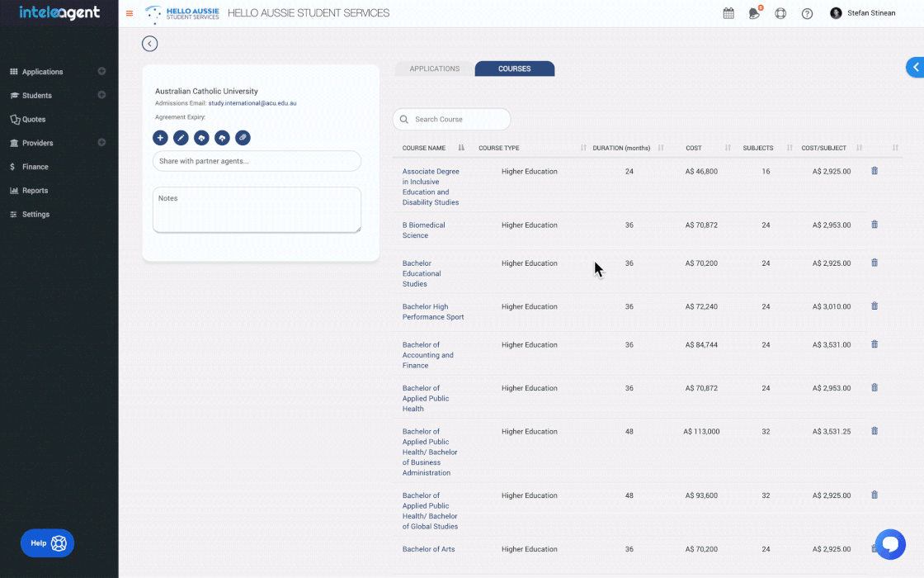Expand the Applications plus in the sidebar
This screenshot has width=924, height=578.
tap(101, 72)
